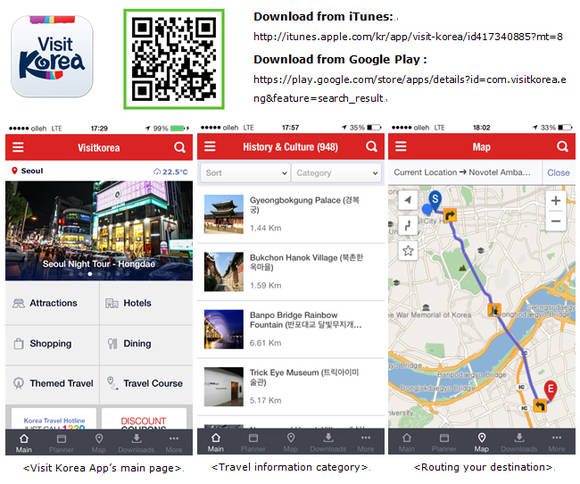Click the Visit Korea app icon
580x484 pixels.
coord(52,56)
